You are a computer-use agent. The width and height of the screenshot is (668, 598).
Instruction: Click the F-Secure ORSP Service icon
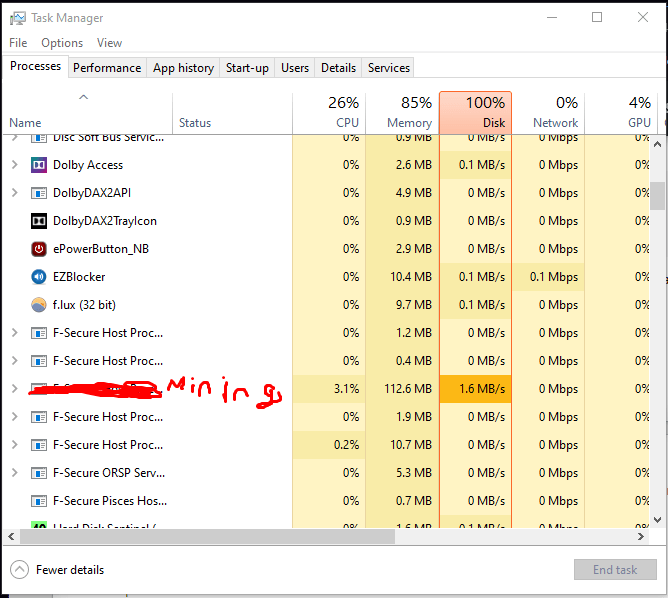point(39,473)
